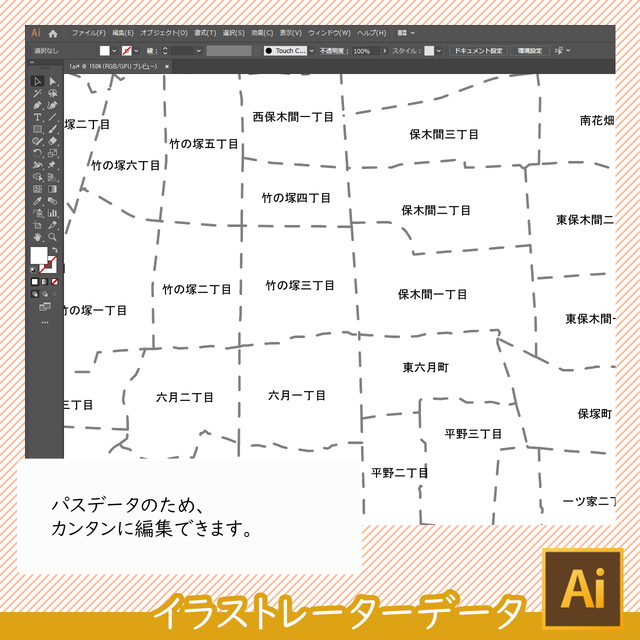
Task: Click the ドキュメント設定 button
Action: tap(478, 51)
